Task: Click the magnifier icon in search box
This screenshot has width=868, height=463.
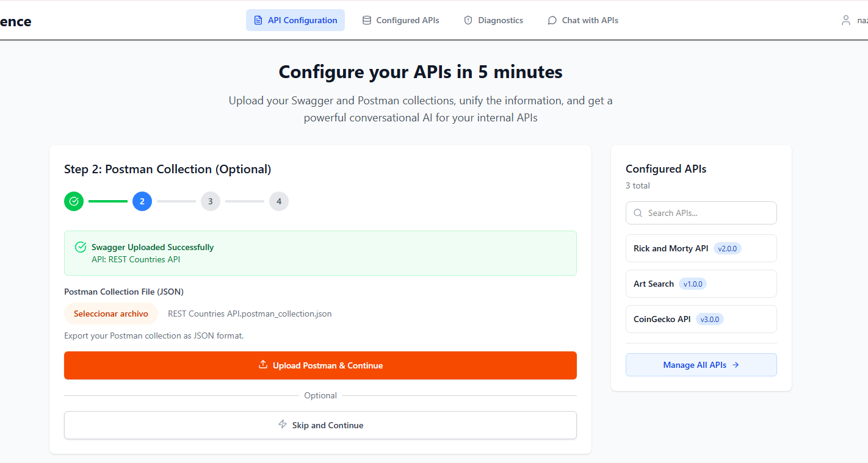Action: [638, 213]
